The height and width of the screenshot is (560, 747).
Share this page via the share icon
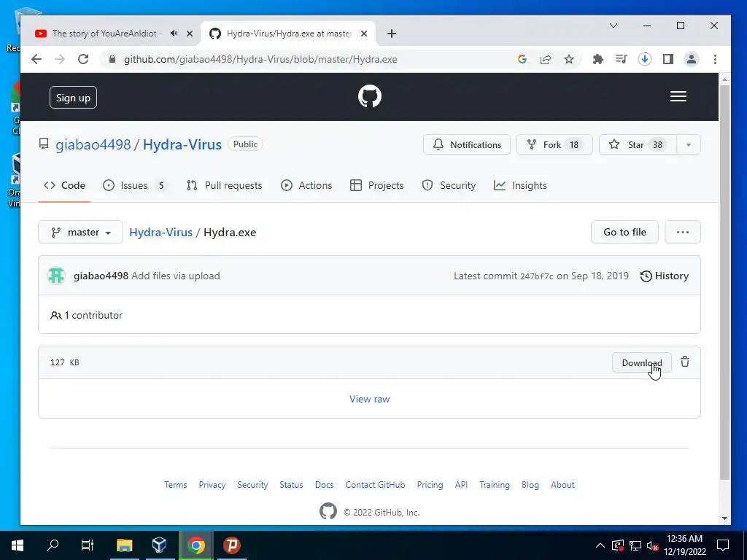(546, 59)
